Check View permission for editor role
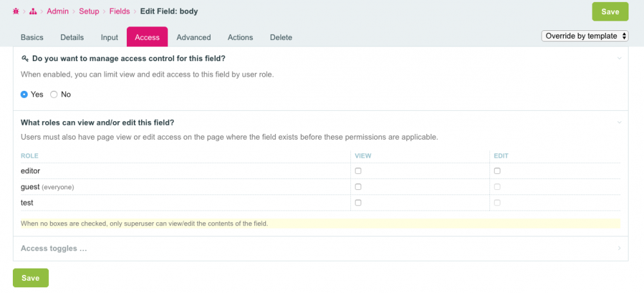Screen dimensions: 644x293 coord(358,171)
